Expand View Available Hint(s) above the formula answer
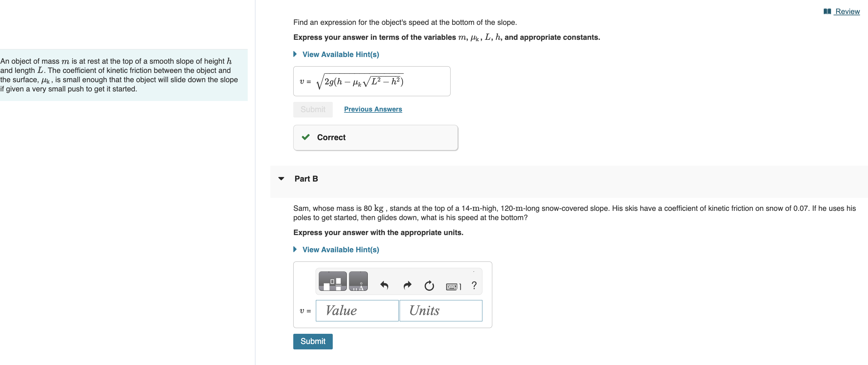Image resolution: width=868 pixels, height=365 pixels. coord(340,54)
